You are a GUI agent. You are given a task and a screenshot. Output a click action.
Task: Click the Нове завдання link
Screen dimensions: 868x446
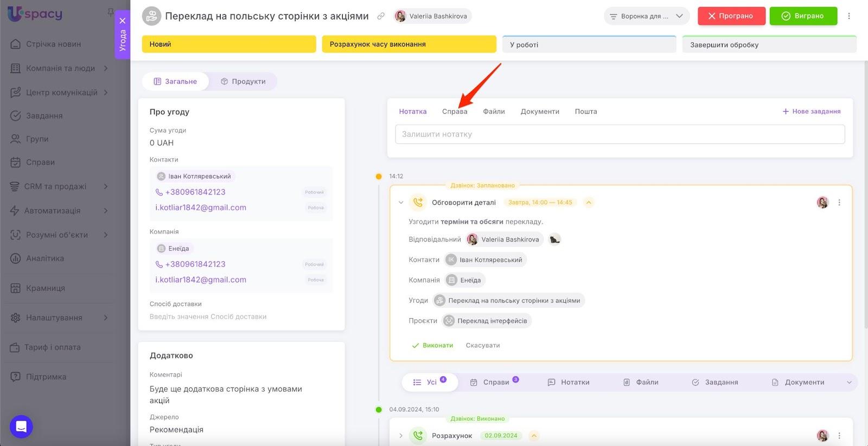tap(811, 112)
